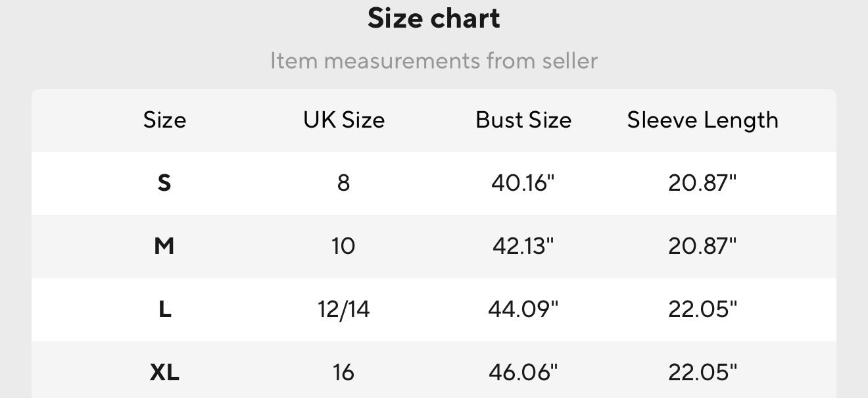Click the Bust Size column header
Viewport: 868px width, 398px height.
pos(523,120)
